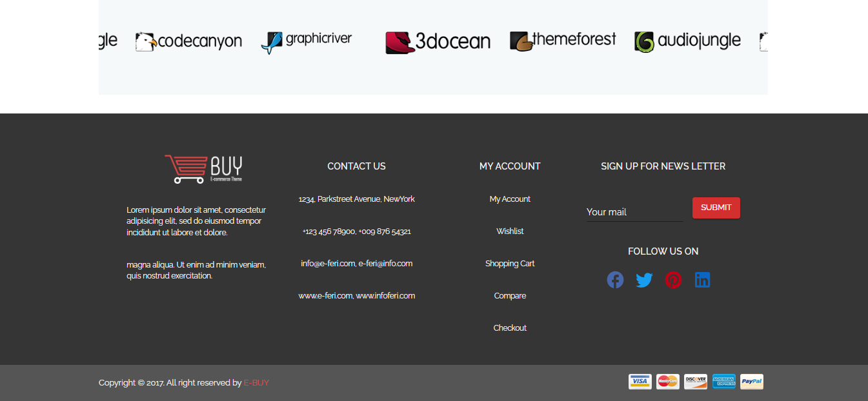
Task: Go to Checkout page
Action: [x=510, y=328]
